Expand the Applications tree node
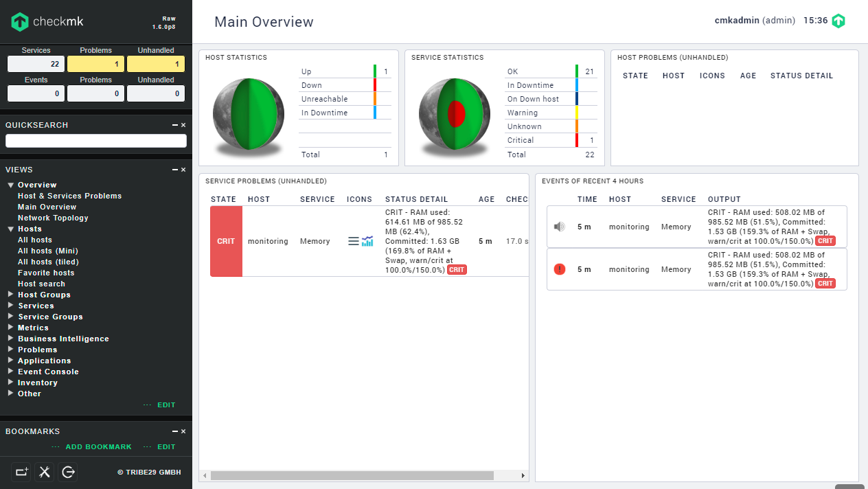The image size is (868, 489). (x=11, y=361)
